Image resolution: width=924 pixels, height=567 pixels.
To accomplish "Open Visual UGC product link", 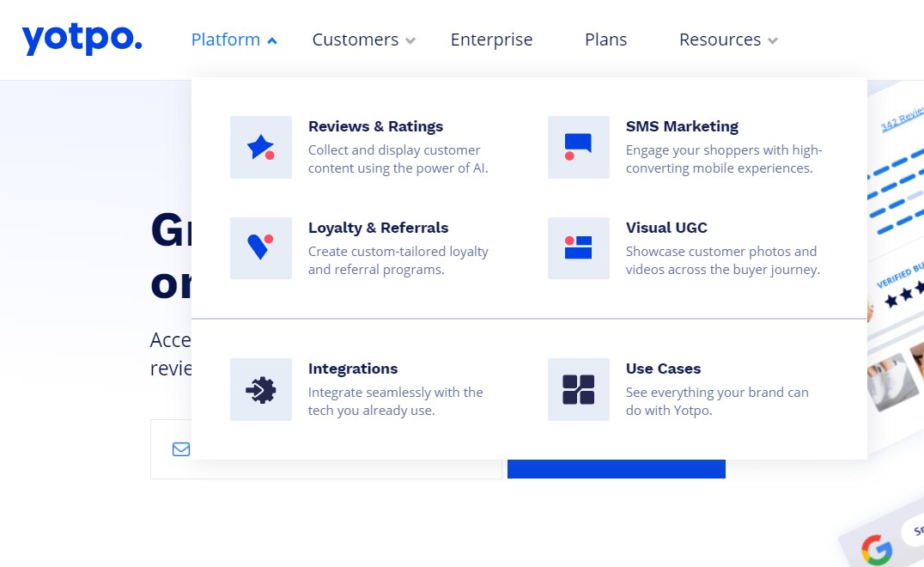I will tap(666, 228).
